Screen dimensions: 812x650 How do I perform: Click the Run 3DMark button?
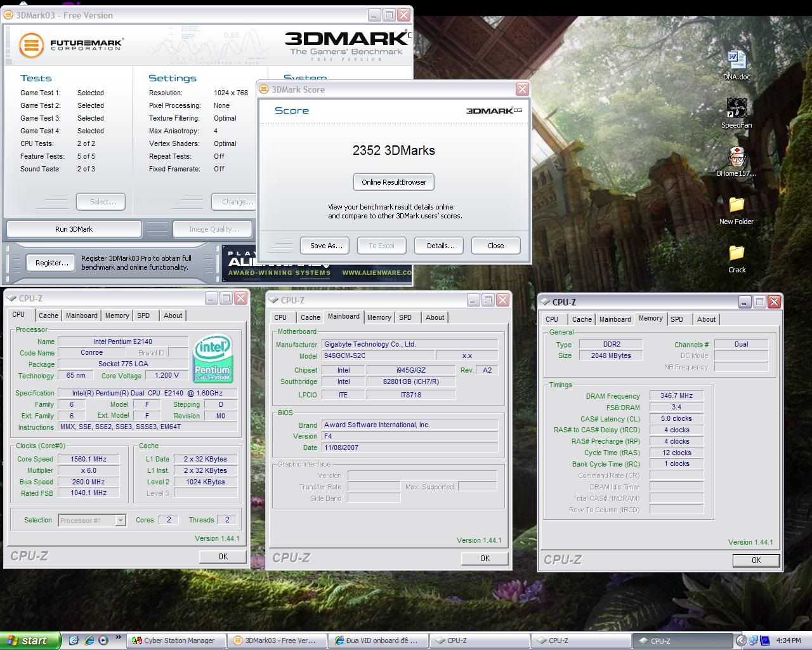(x=74, y=229)
